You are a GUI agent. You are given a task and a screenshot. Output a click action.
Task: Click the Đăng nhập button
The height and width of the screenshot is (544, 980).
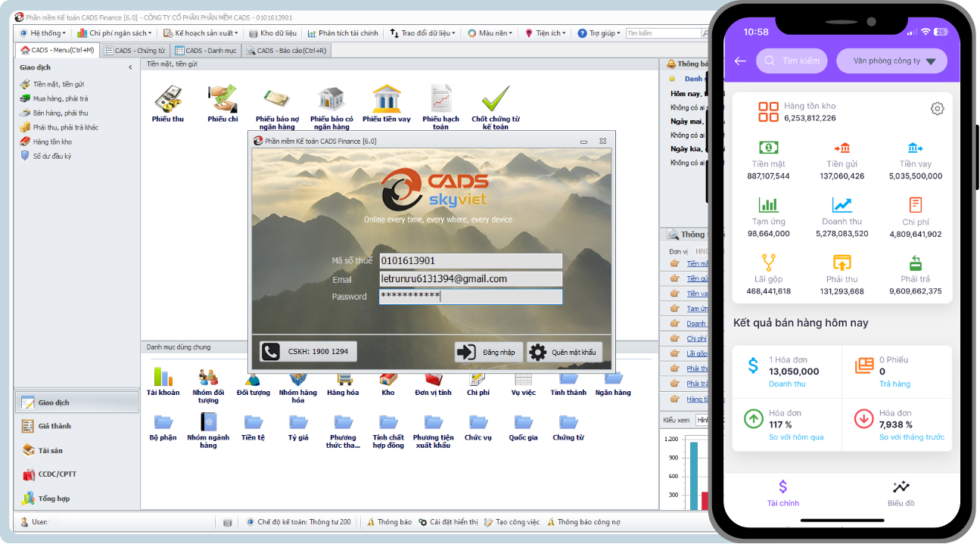(489, 352)
